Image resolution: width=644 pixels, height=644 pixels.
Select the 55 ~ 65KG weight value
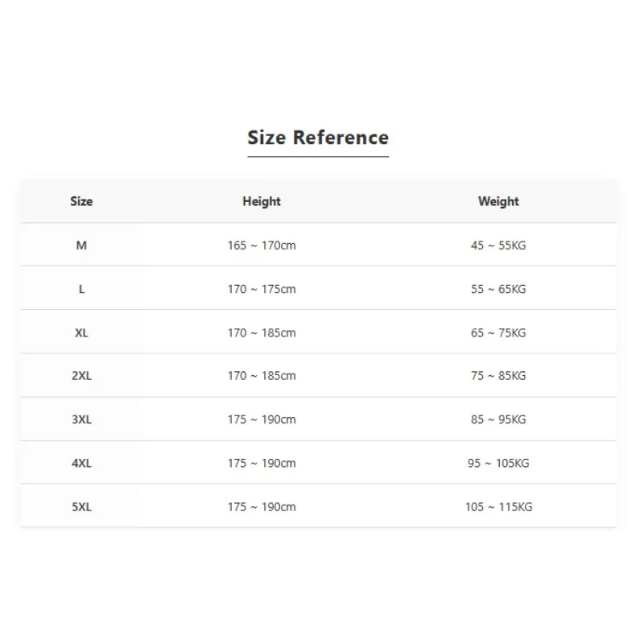click(x=498, y=289)
